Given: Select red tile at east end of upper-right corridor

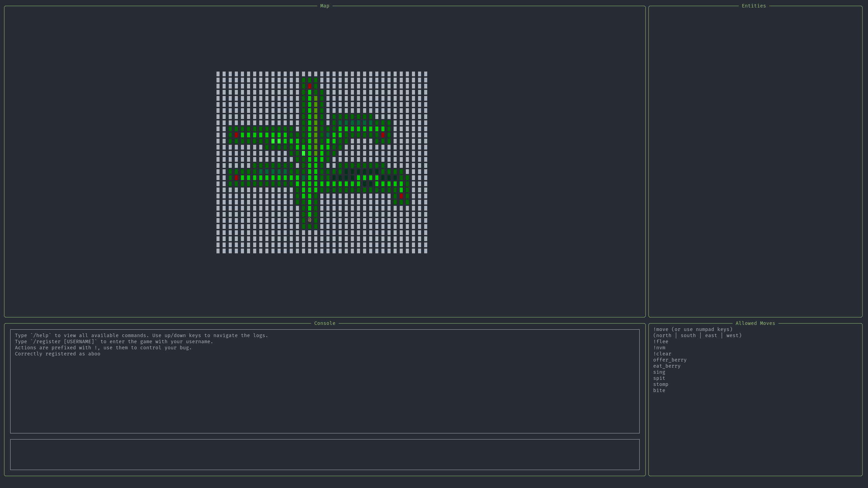Looking at the screenshot, I should pyautogui.click(x=383, y=135).
